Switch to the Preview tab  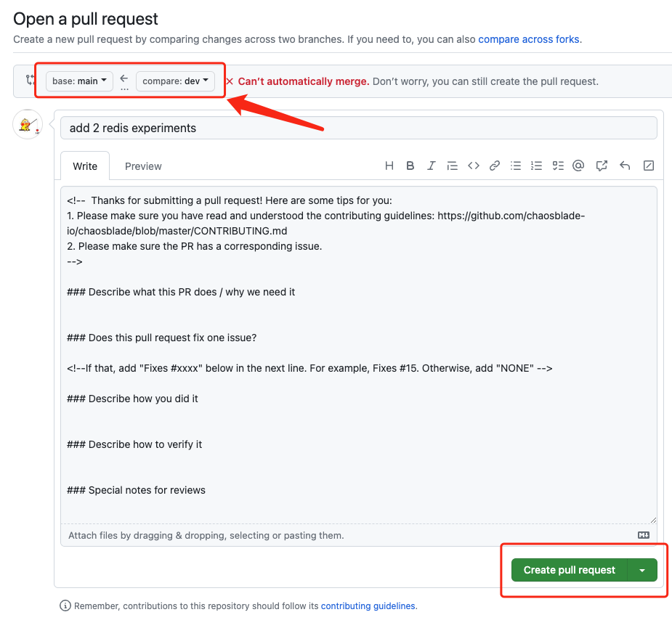143,166
